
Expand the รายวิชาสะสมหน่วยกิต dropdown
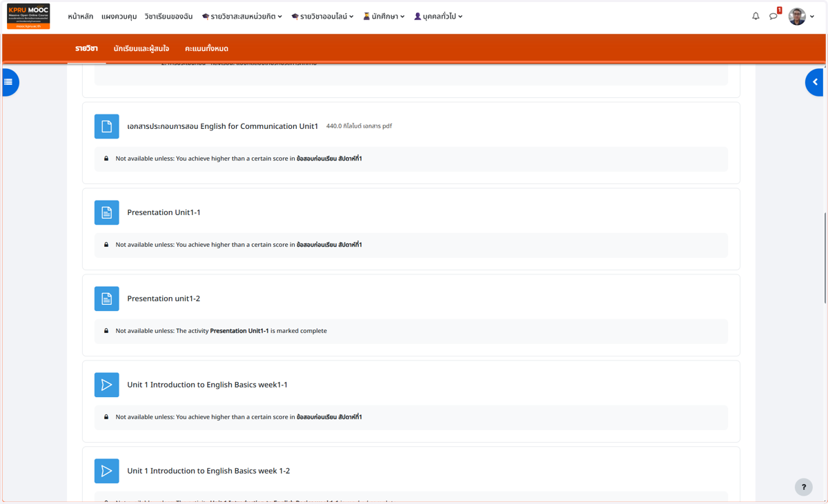point(241,17)
